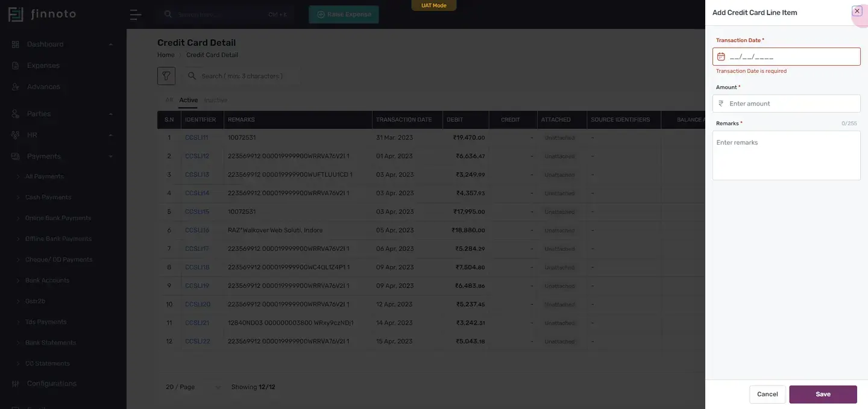
Task: Open Gstr2b submenu item
Action: (35, 301)
